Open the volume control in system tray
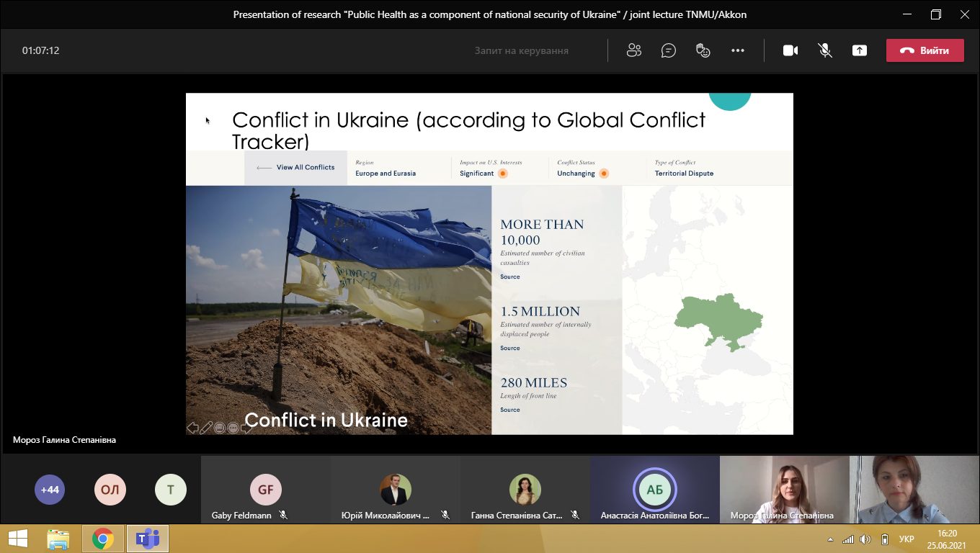Viewport: 980px width, 553px height. click(865, 539)
